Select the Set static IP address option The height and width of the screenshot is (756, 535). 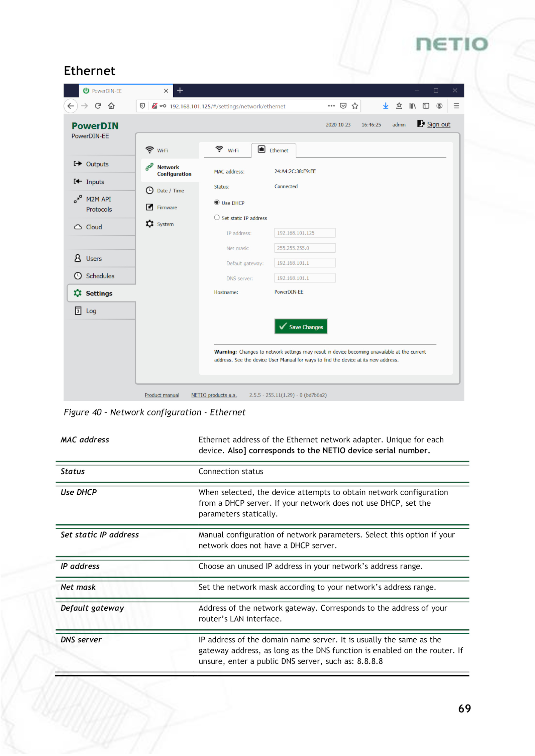coord(217,218)
